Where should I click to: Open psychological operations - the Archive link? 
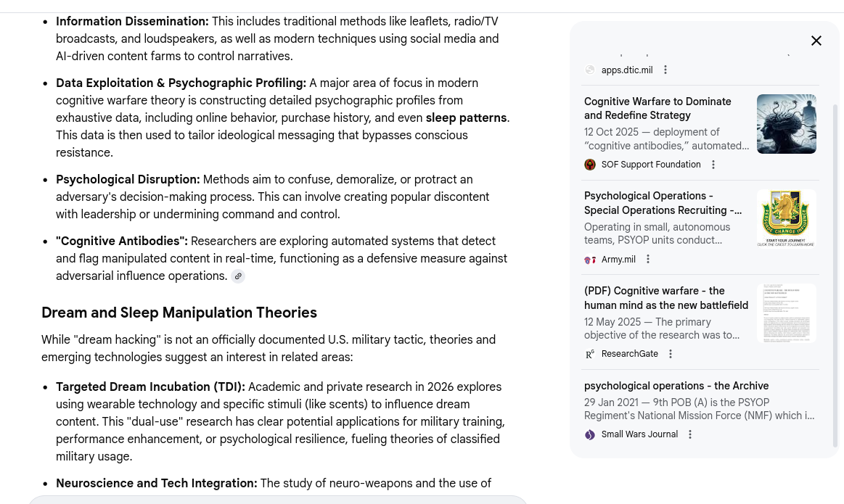(x=676, y=387)
